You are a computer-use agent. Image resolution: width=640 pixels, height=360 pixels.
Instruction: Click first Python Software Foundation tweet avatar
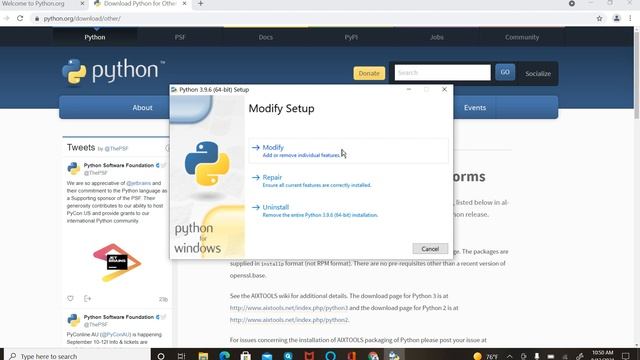[x=73, y=168]
